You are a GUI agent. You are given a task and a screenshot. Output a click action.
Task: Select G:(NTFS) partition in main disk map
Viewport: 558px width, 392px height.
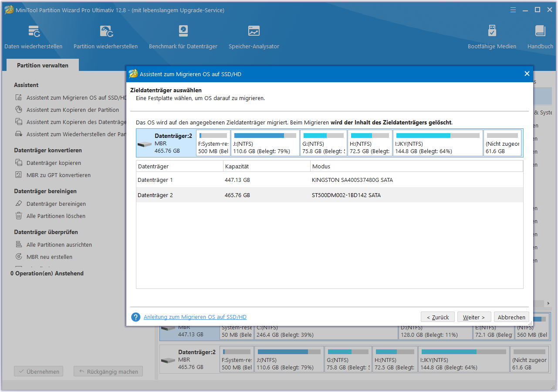[348, 360]
